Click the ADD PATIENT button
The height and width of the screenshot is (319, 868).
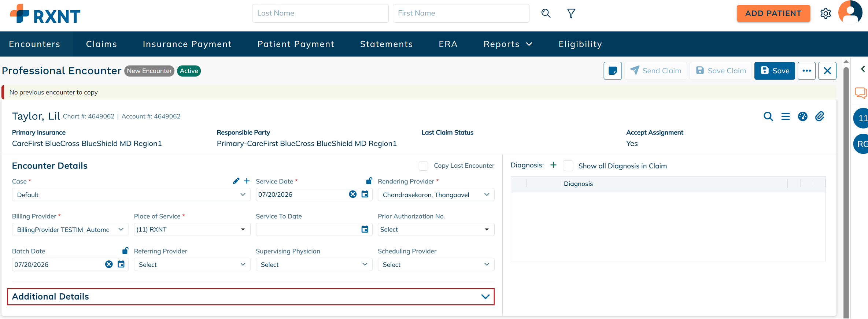coord(773,14)
